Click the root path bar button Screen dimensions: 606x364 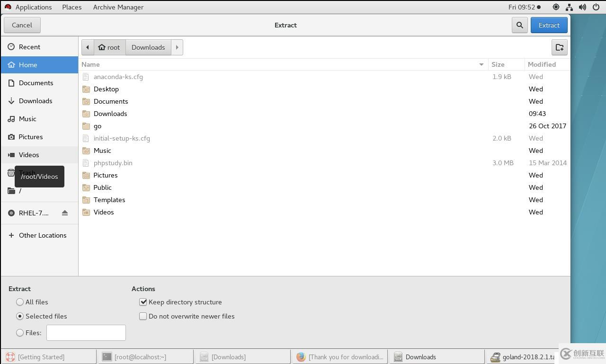[x=109, y=47]
